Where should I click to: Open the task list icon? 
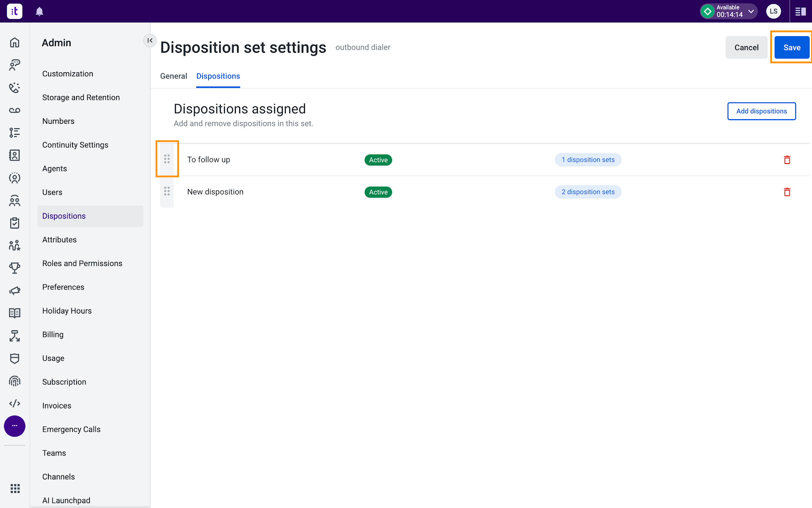[x=15, y=133]
